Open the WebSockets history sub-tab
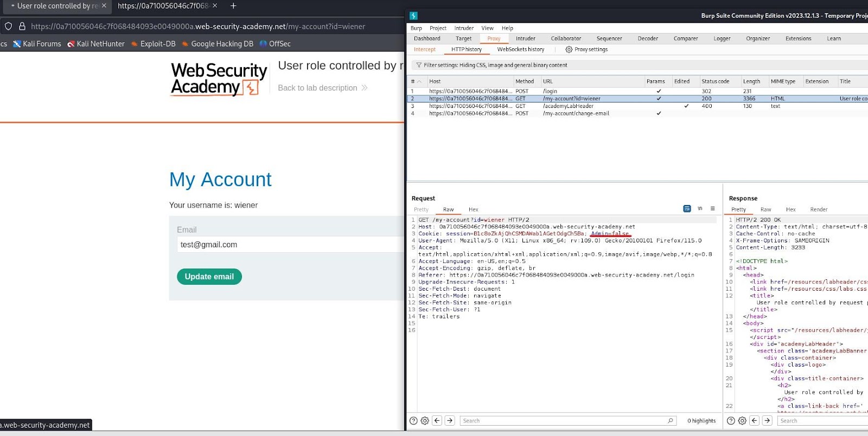Viewport: 868px width, 436px height. 521,49
